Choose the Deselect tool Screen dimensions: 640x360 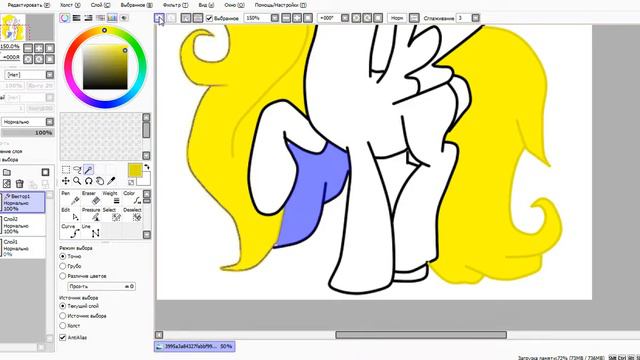(x=132, y=214)
